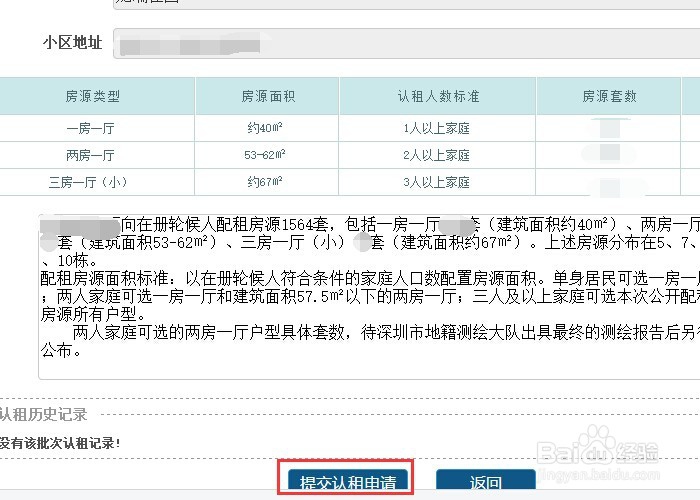Image resolution: width=700 pixels, height=500 pixels.
Task: Click the 返回 button
Action: pos(486,481)
